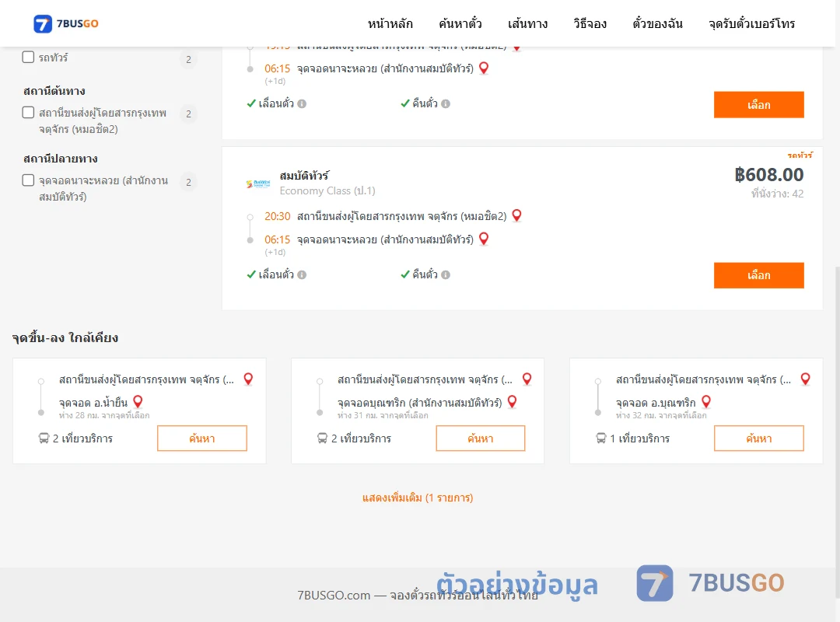Click ค้นหา in จุดจอด อ.น้ำยืน card
The image size is (840, 622).
tap(202, 439)
